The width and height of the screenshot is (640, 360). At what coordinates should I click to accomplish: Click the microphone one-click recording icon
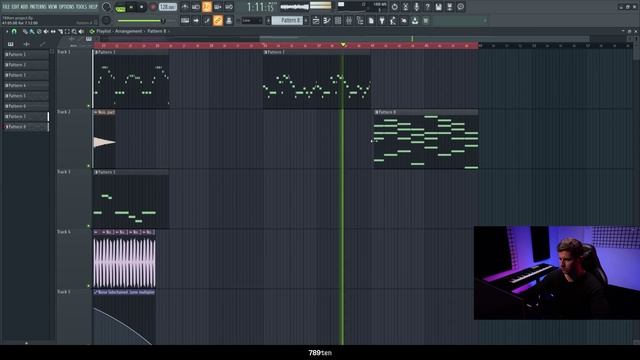[x=416, y=7]
